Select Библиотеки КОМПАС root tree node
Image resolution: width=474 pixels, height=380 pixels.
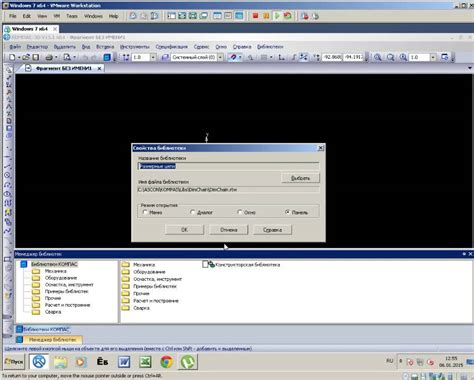[54, 264]
